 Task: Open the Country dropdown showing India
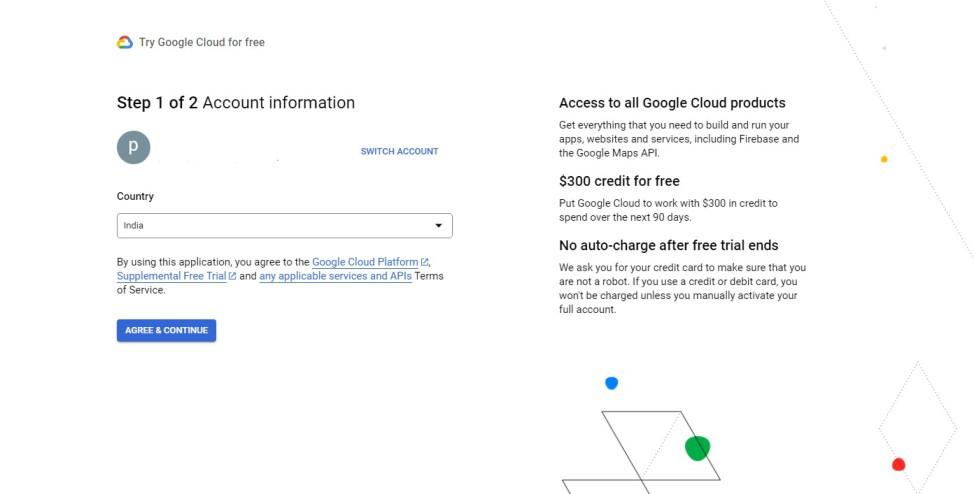(x=284, y=226)
